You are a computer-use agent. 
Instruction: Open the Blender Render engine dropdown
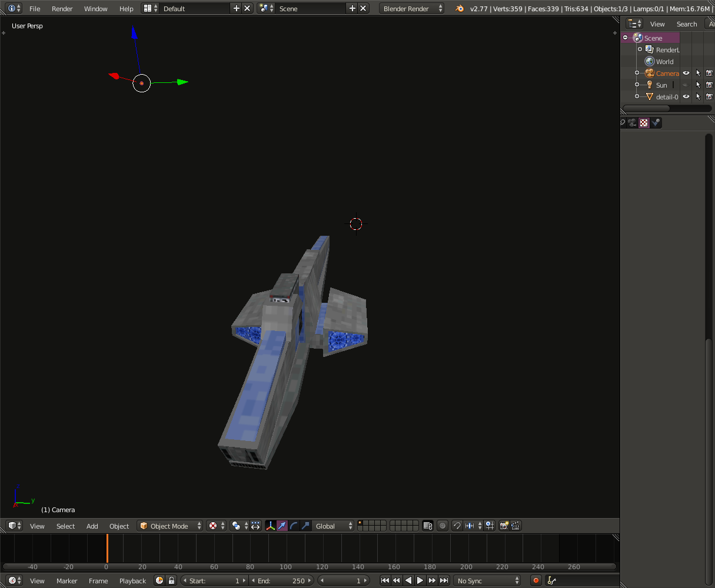412,9
